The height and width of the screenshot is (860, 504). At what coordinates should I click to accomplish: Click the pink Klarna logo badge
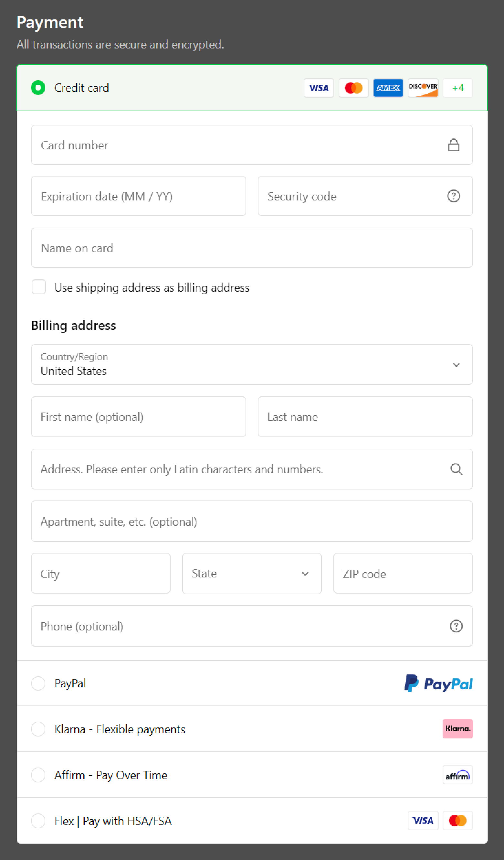coord(457,729)
